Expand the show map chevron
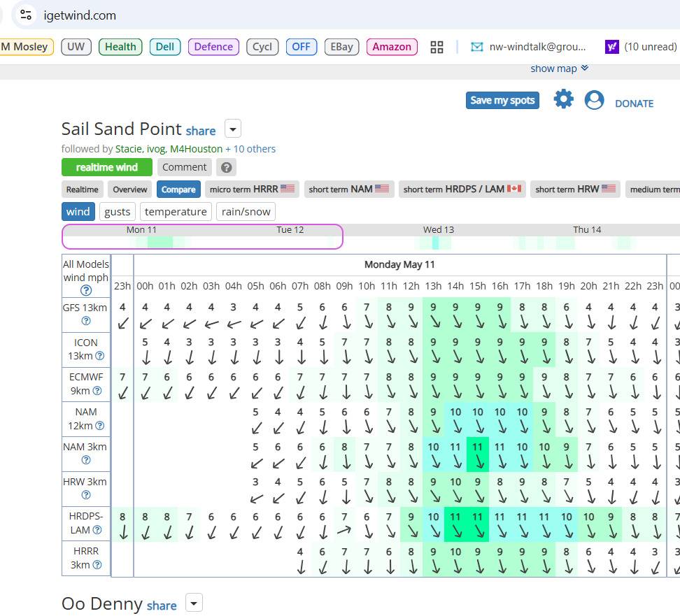The height and width of the screenshot is (616, 680). 585,68
